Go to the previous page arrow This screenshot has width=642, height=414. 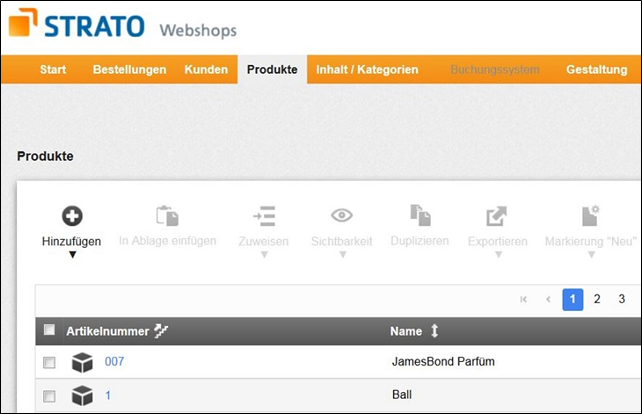point(548,299)
